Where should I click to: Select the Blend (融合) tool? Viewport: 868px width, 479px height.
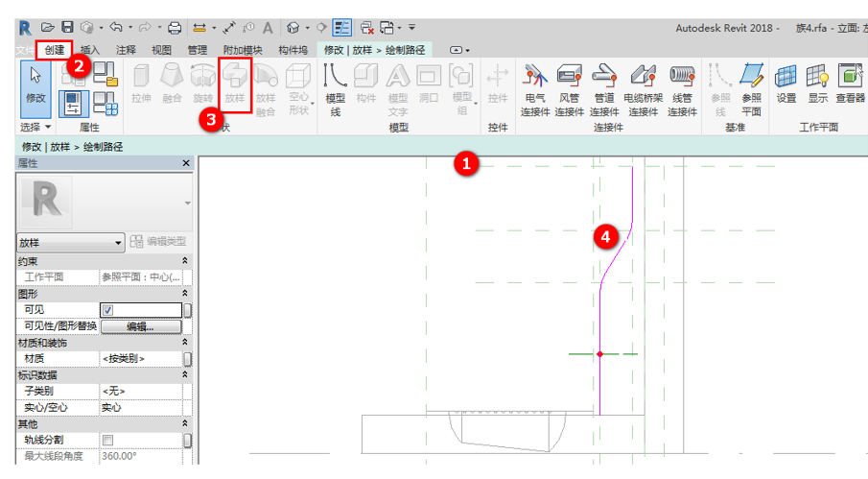coord(172,84)
